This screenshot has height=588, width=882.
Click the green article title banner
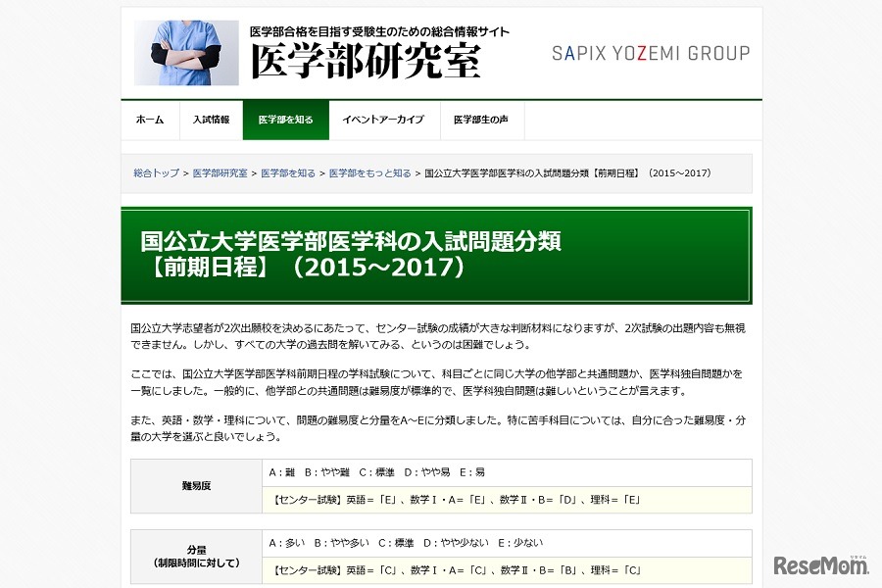point(438,253)
